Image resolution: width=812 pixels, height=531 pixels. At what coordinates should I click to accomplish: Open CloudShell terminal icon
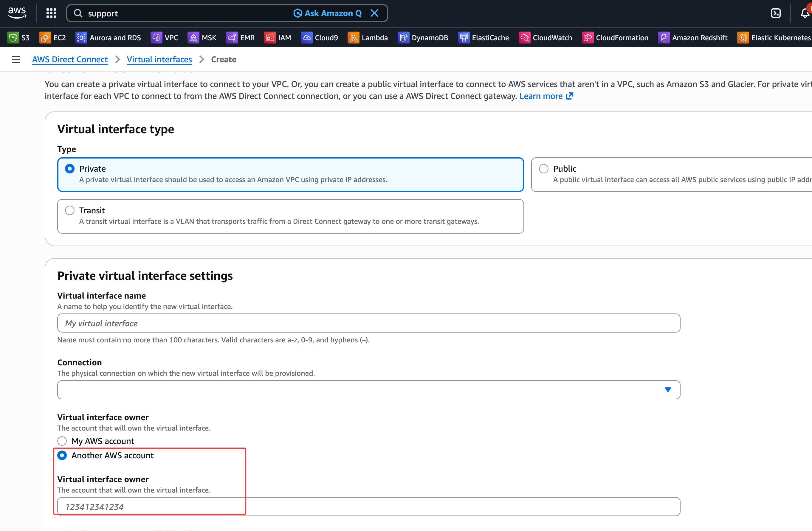[776, 13]
